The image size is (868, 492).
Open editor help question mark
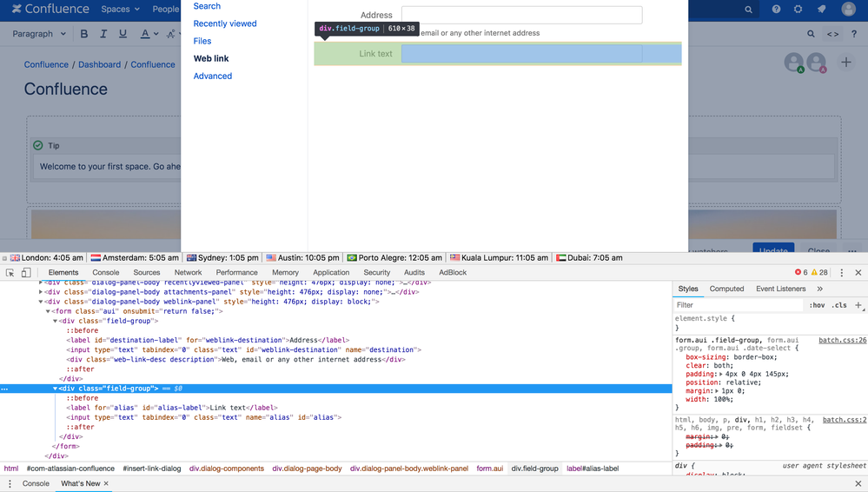[x=853, y=34]
